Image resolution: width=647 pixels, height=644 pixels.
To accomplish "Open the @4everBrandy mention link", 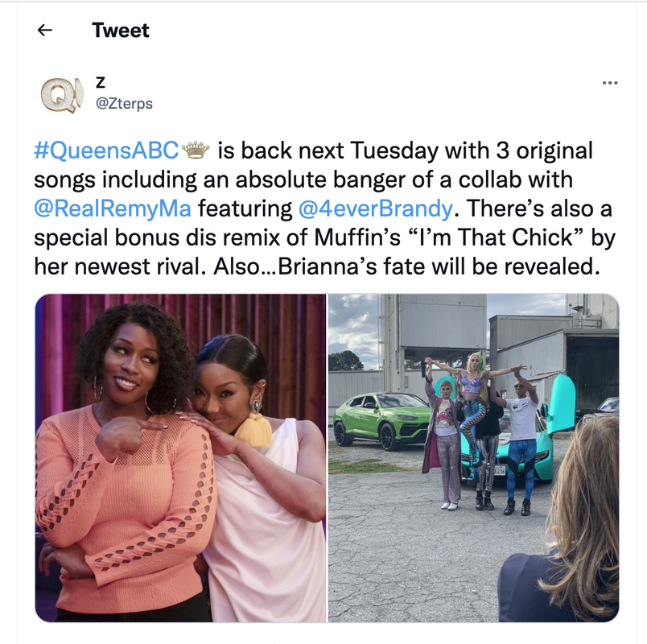I will click(x=376, y=208).
